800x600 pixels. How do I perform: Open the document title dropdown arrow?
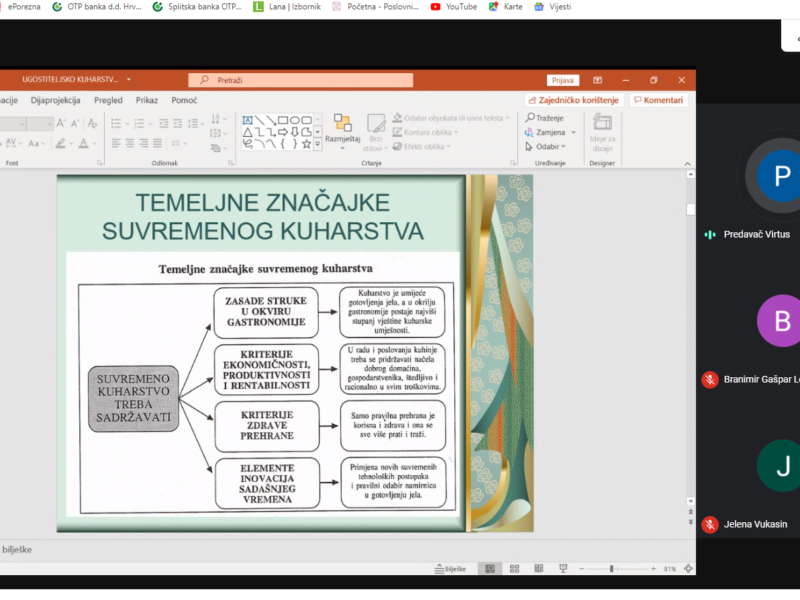tap(129, 80)
